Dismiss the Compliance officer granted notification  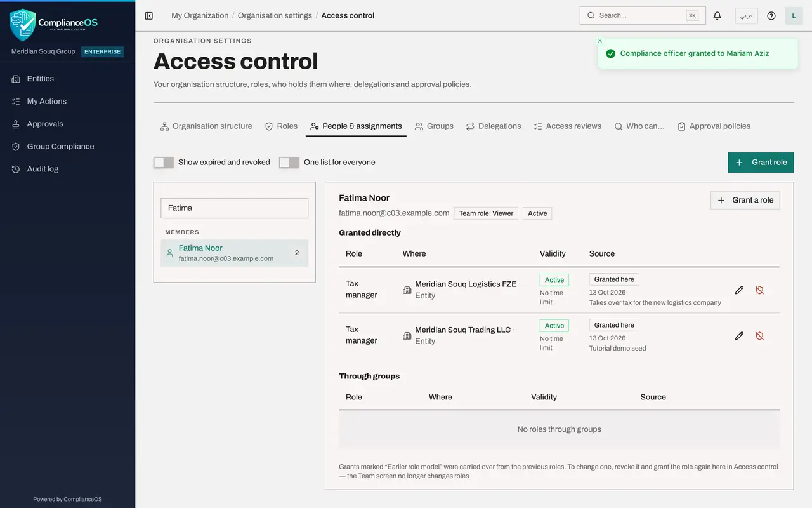point(600,41)
